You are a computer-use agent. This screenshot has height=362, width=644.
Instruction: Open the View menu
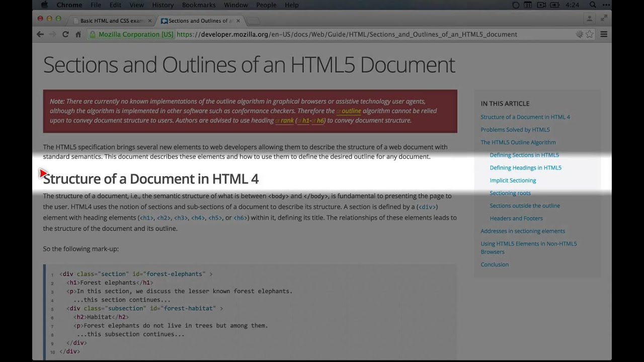tap(136, 5)
